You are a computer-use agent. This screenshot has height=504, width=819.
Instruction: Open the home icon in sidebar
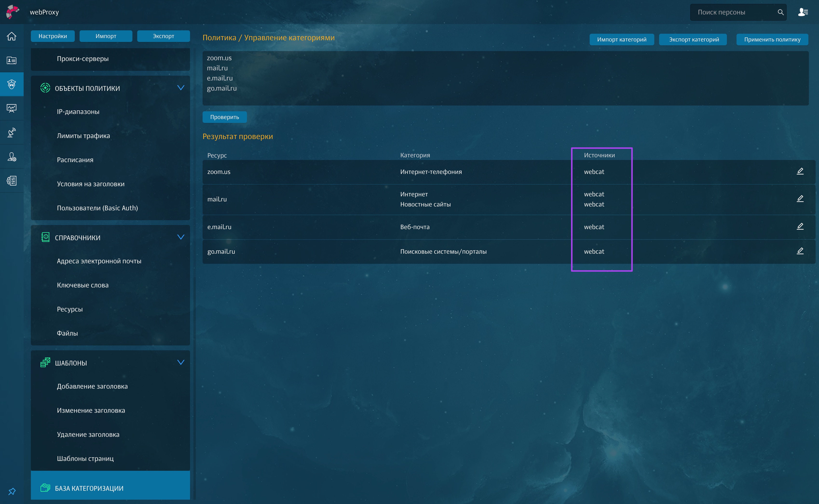click(12, 36)
